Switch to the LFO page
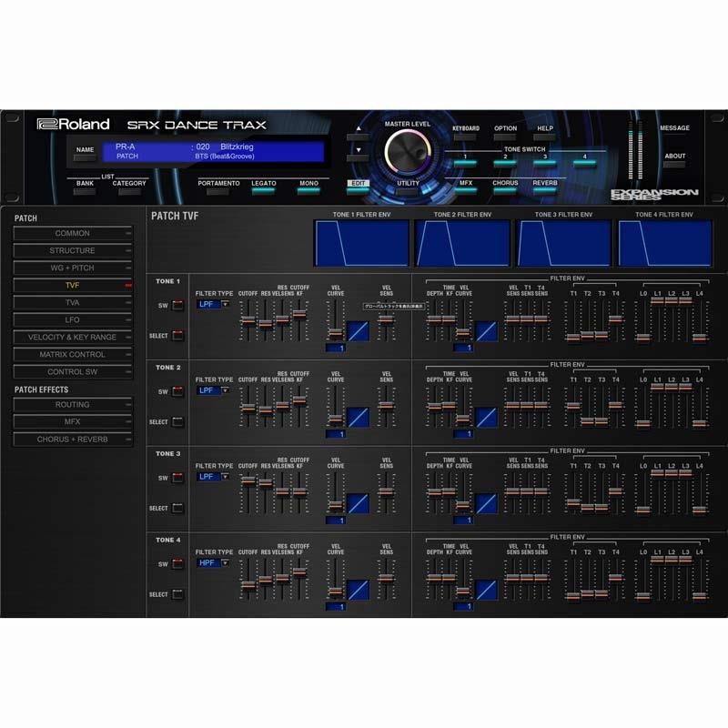728x728 pixels. (x=73, y=320)
